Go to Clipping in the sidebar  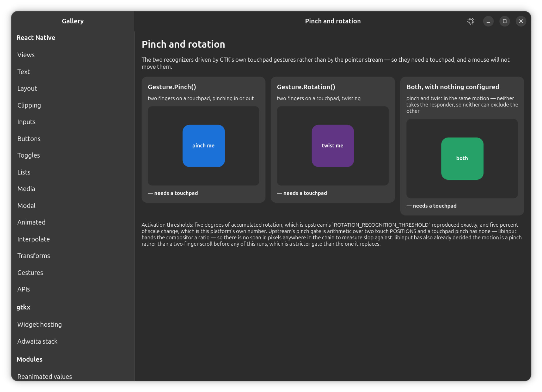coord(73,105)
